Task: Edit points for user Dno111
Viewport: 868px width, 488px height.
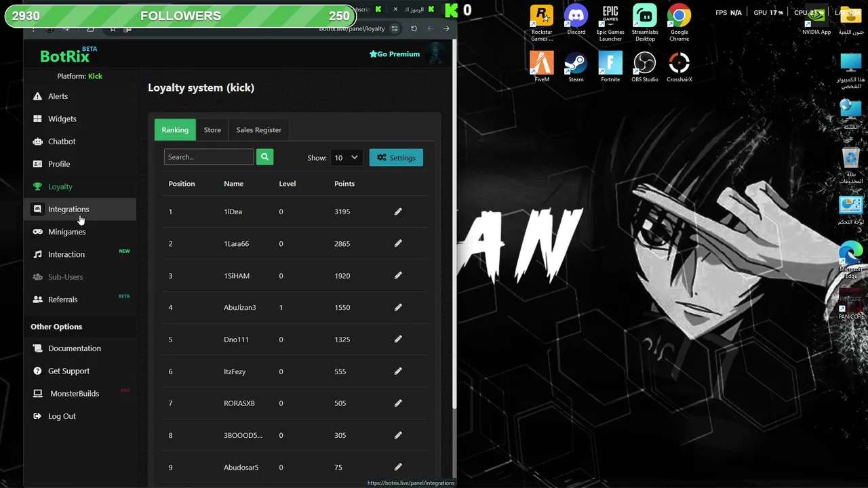Action: 398,339
